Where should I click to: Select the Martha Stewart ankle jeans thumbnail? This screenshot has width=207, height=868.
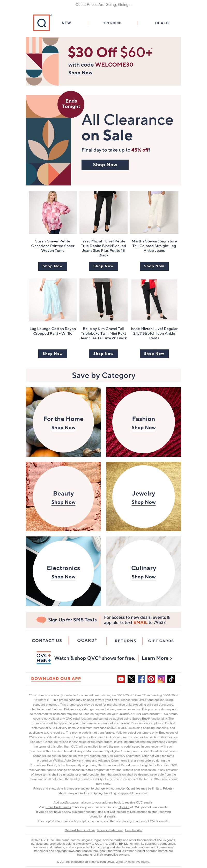pyautogui.click(x=154, y=212)
